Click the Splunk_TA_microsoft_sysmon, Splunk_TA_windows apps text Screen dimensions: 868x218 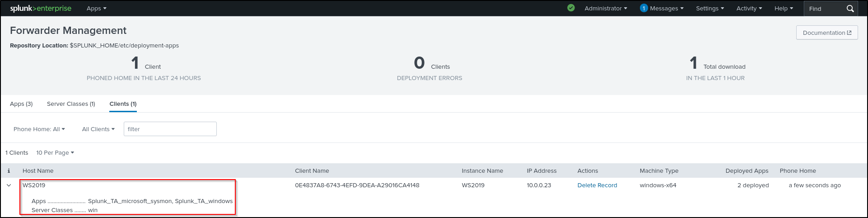(x=160, y=201)
